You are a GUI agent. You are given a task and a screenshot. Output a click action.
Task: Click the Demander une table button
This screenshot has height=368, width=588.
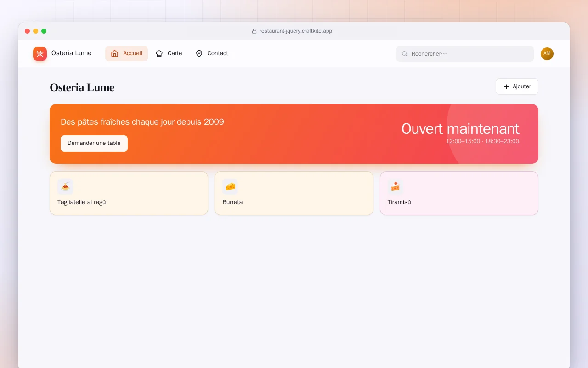pos(94,143)
